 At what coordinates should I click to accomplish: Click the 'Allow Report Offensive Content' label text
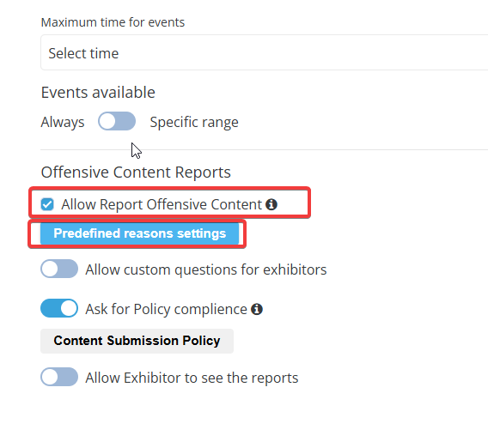tap(162, 204)
